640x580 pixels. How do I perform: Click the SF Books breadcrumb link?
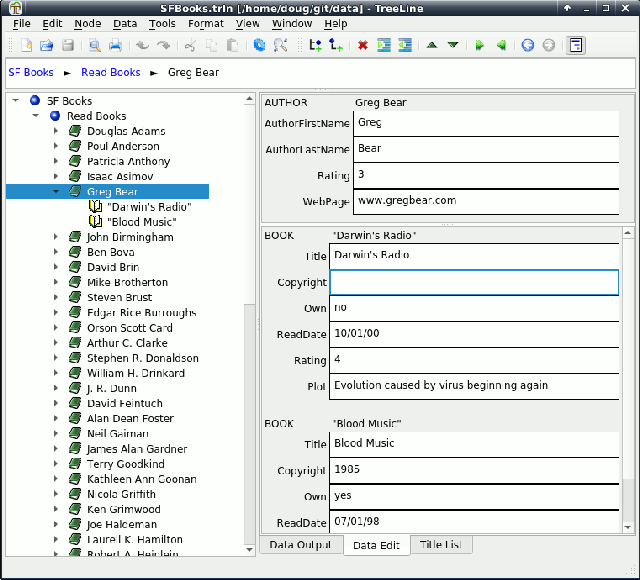(x=31, y=72)
